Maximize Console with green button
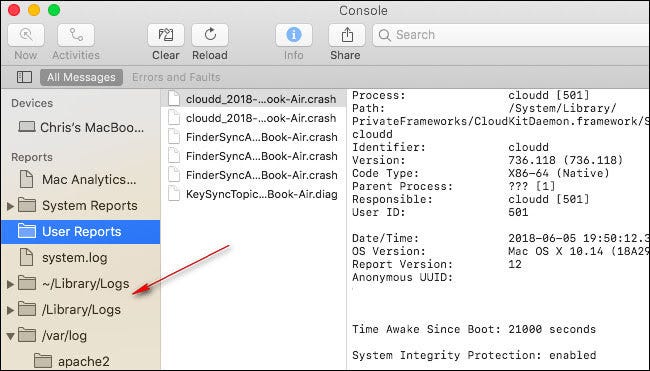Viewport: 650px width, 371px height. coord(54,10)
